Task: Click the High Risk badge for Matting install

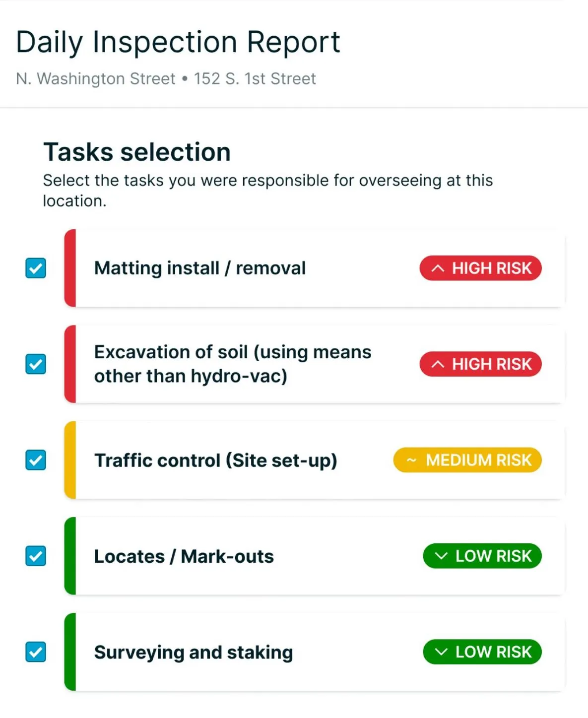Action: [x=480, y=268]
